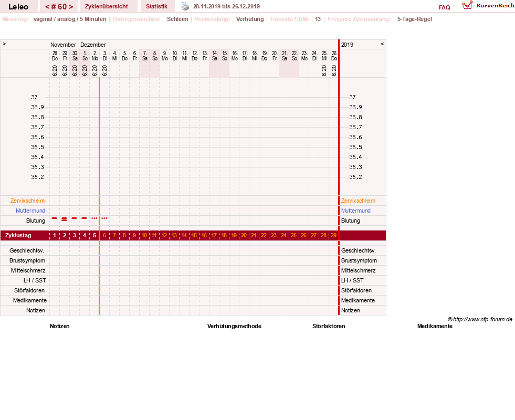Viewport: 515px width, 420px height.
Task: Click the bottom Notizen heading
Action: coord(60,326)
